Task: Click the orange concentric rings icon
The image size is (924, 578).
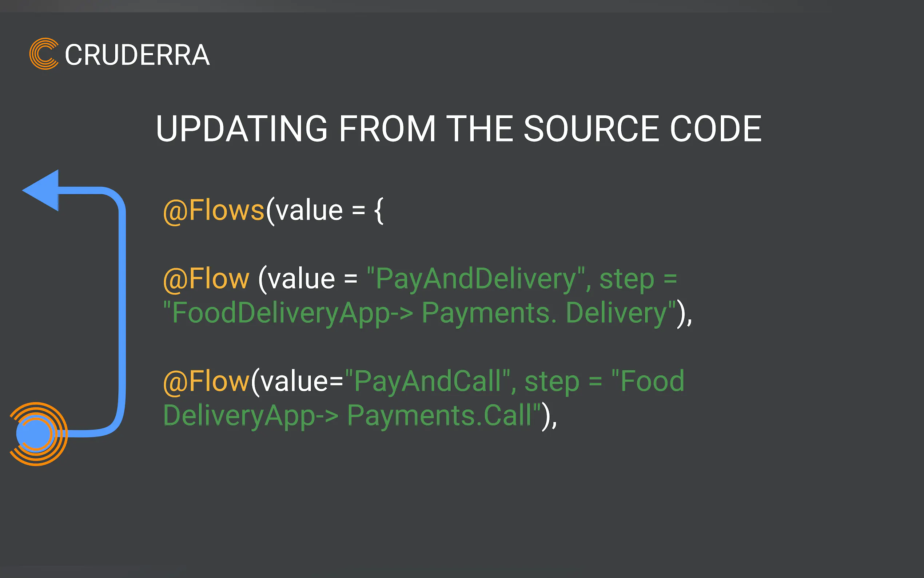Action: click(38, 434)
